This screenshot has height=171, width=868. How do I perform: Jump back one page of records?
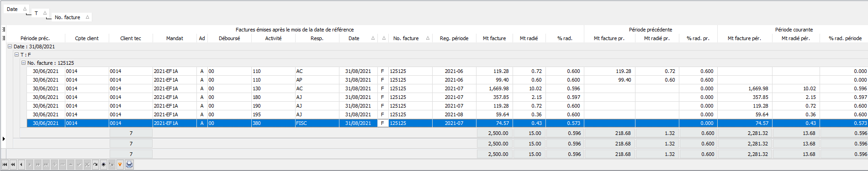coord(13,165)
